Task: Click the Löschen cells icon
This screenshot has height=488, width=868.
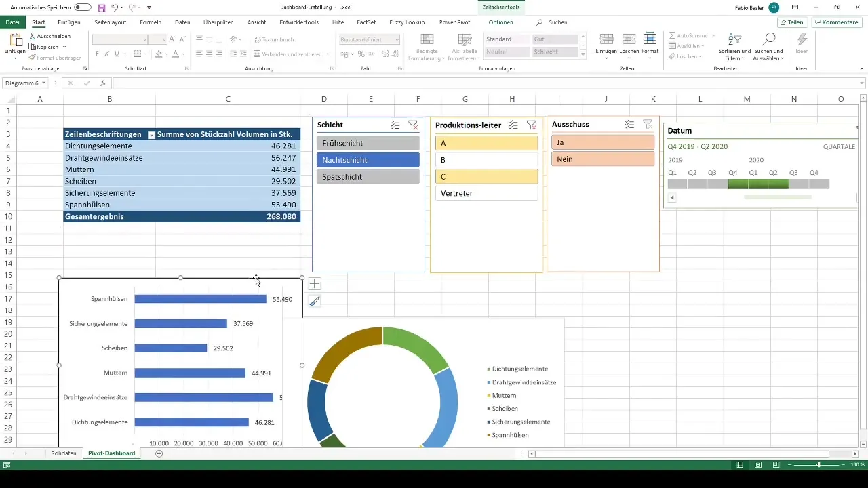Action: (x=629, y=39)
